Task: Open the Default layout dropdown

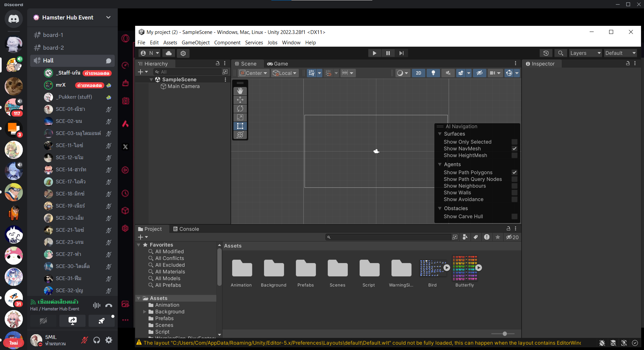Action: [620, 53]
